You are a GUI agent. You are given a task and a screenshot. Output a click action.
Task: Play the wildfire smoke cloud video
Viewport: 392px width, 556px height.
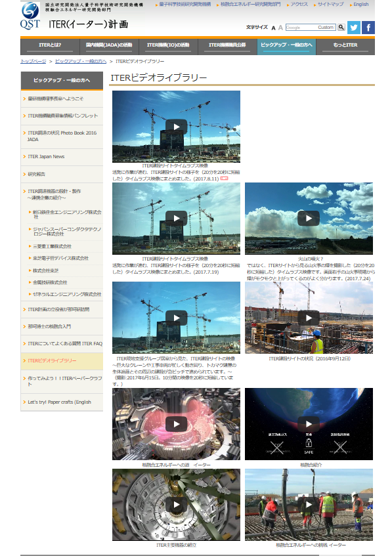[x=309, y=219]
